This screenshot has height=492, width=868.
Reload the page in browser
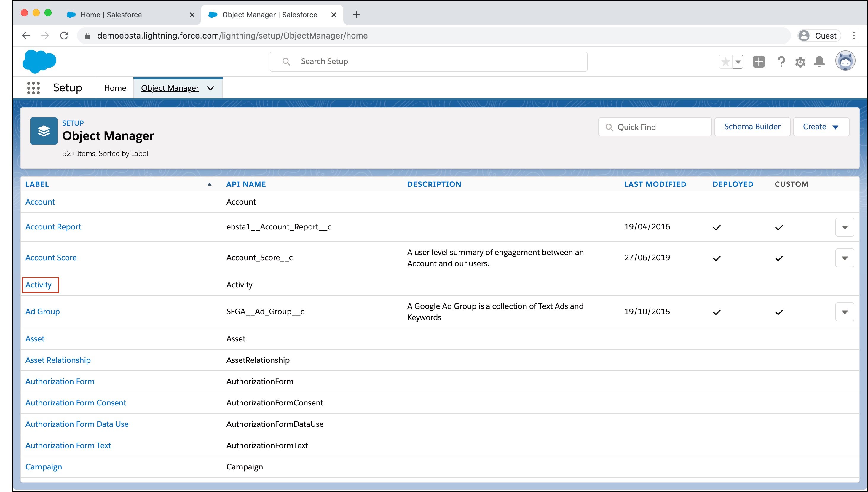click(64, 36)
